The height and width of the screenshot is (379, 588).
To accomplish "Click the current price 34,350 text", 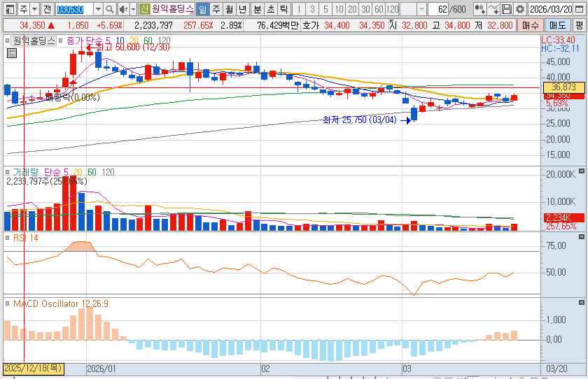I will [32, 25].
